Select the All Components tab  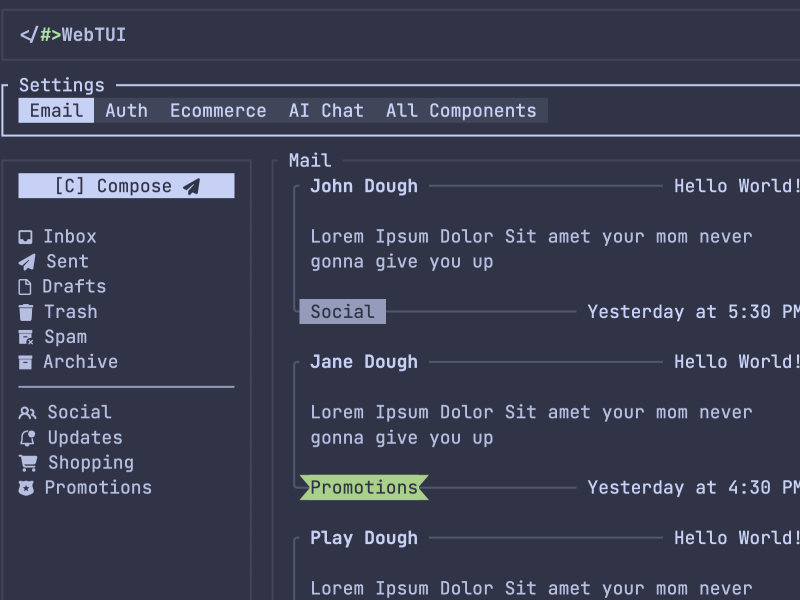pos(461,111)
